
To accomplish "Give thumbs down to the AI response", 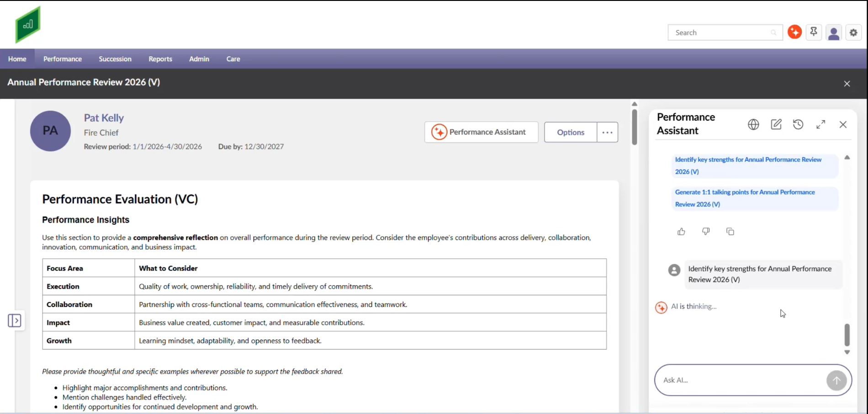I will tap(706, 232).
